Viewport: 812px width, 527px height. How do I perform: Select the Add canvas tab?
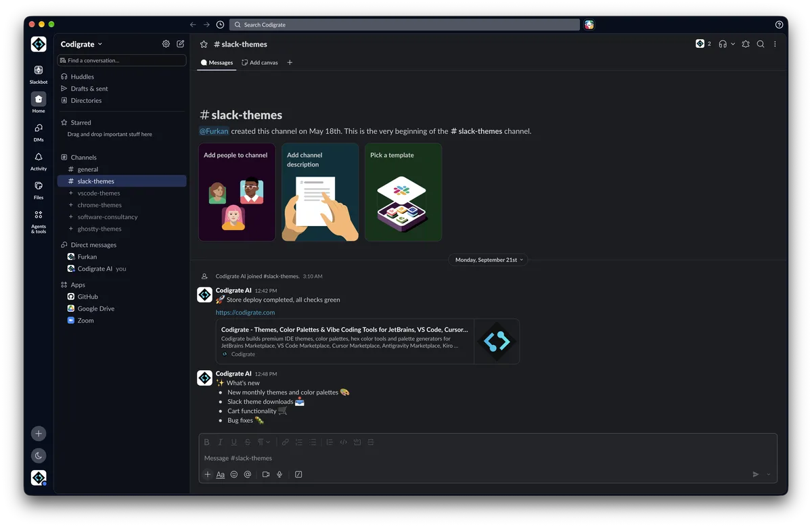point(260,62)
